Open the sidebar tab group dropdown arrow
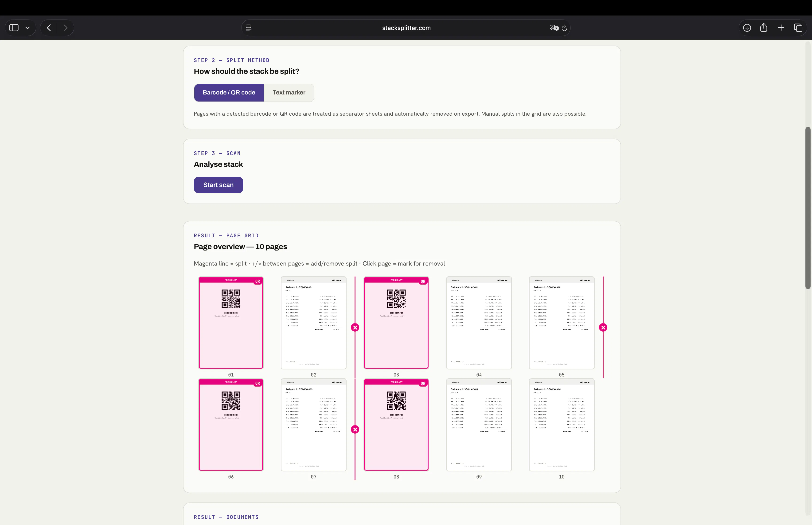 (27, 28)
